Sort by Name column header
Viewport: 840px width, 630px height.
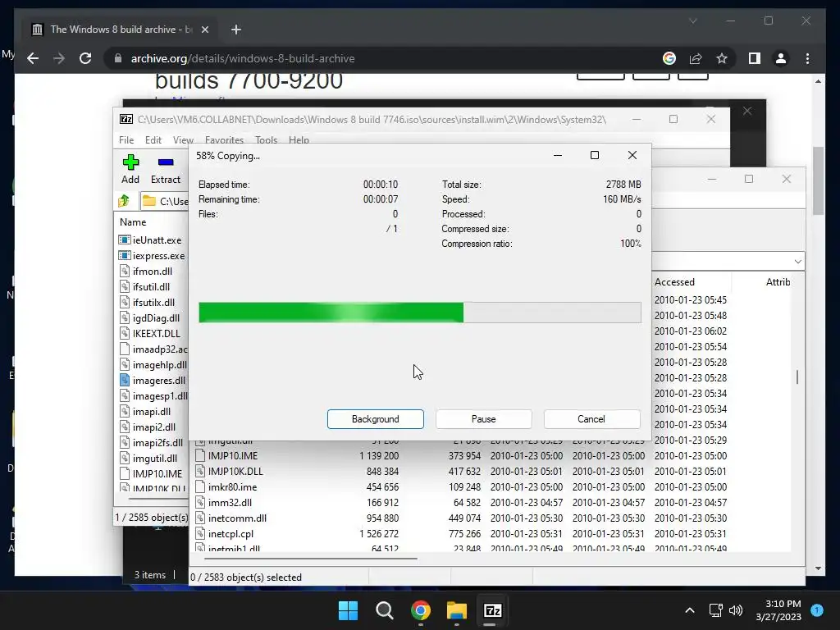133,222
